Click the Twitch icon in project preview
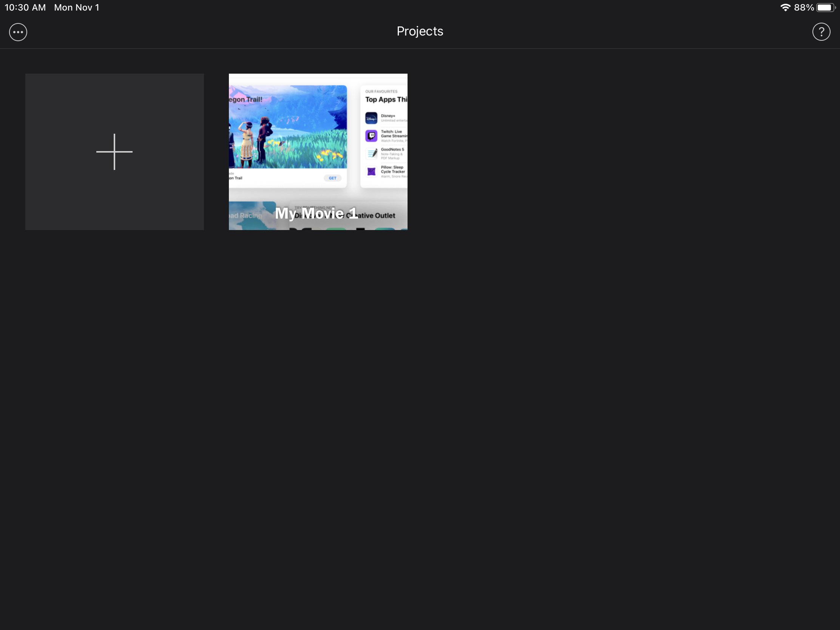This screenshot has height=630, width=840. pos(371,136)
